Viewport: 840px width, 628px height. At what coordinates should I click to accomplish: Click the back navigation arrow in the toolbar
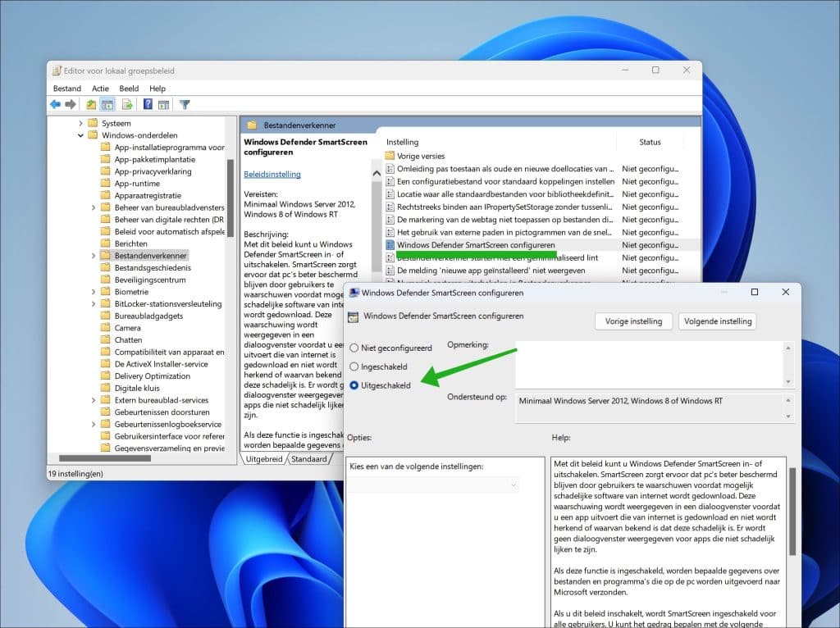pos(56,103)
